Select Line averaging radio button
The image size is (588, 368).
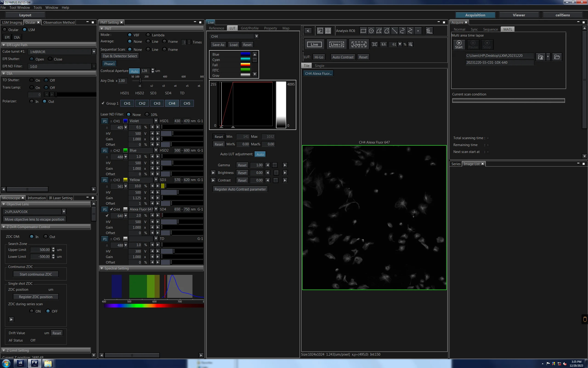(x=148, y=42)
